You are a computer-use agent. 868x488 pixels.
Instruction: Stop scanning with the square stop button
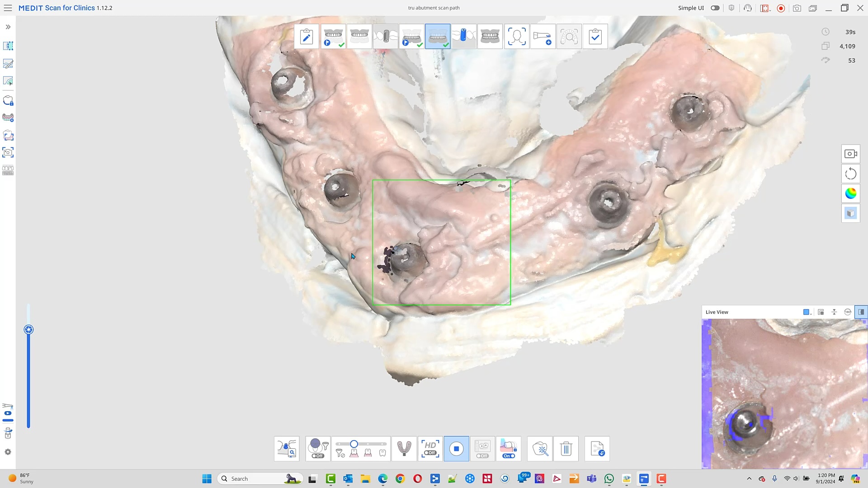(456, 449)
